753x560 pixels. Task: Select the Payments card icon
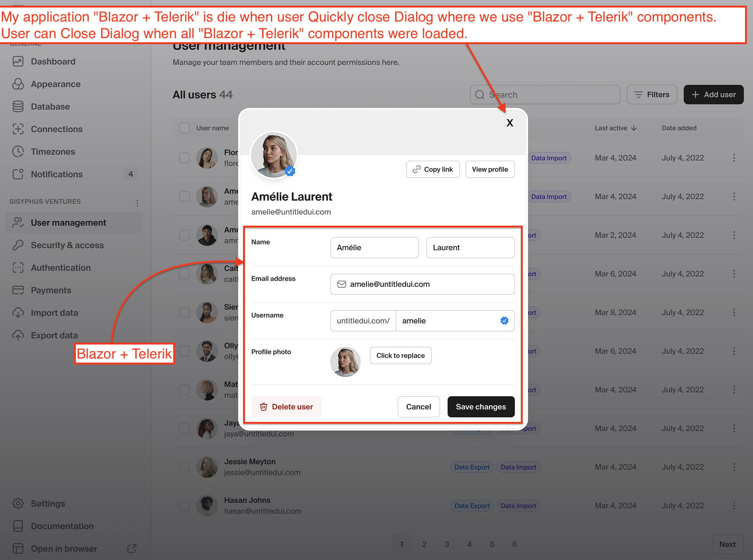tap(18, 290)
